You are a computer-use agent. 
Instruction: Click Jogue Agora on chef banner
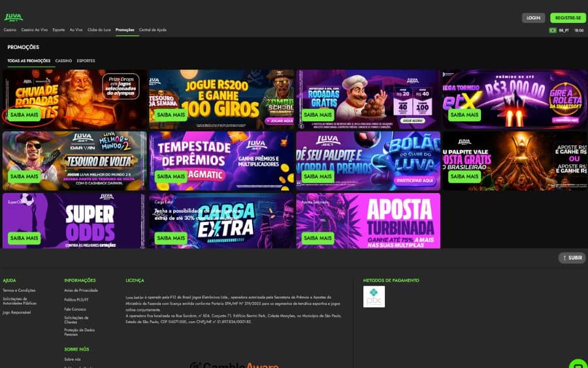tap(412, 121)
